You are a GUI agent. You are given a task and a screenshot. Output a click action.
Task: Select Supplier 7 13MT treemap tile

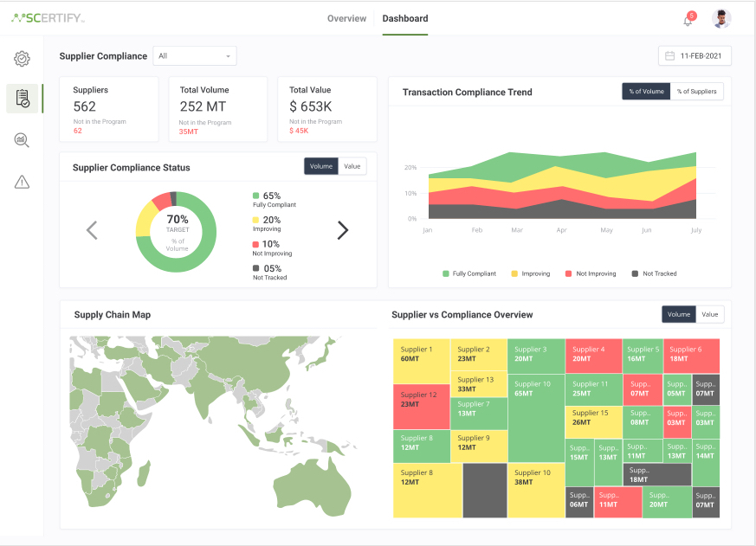478,414
